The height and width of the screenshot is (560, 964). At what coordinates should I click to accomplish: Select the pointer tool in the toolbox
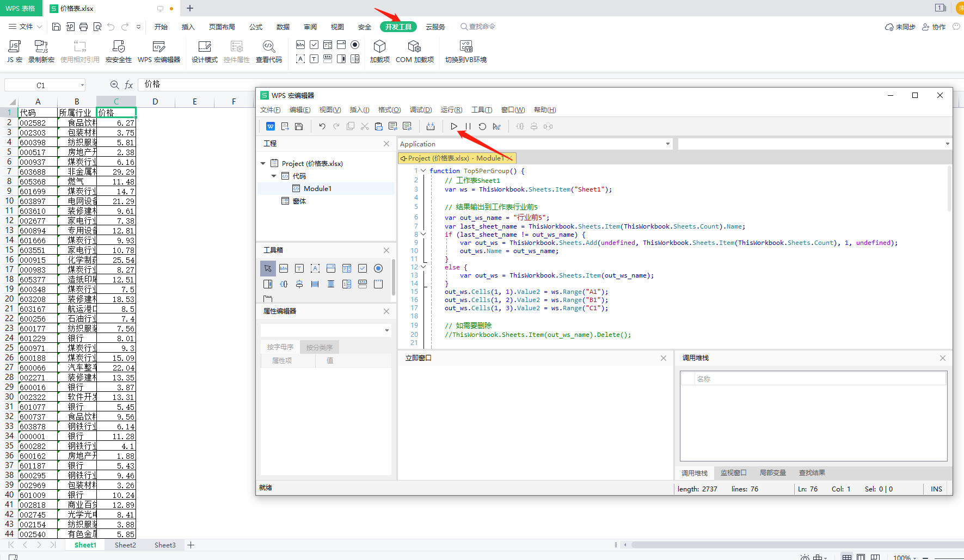coord(268,268)
